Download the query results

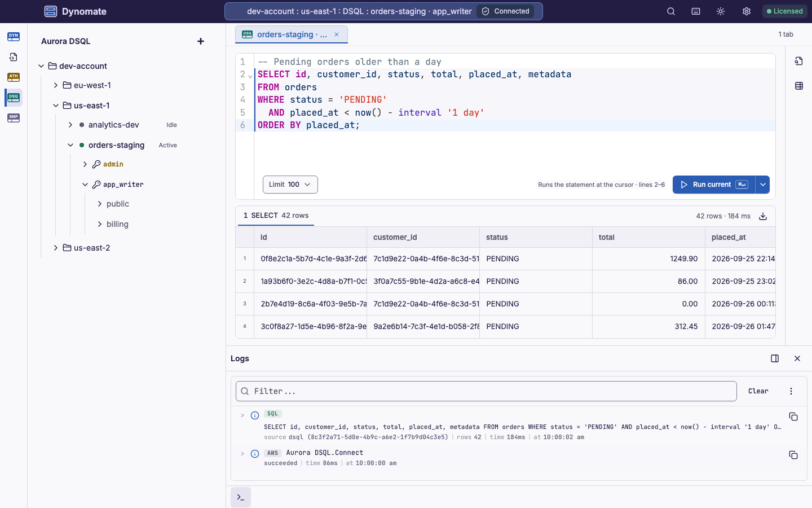pyautogui.click(x=763, y=216)
